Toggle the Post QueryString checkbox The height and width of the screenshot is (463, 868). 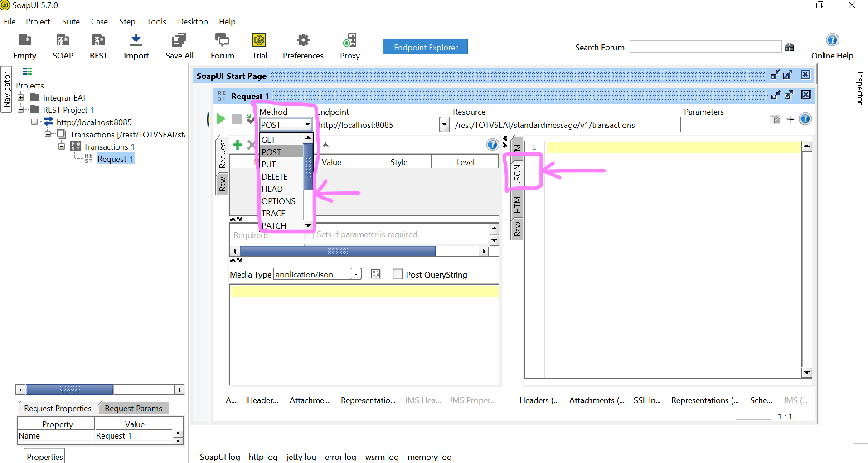(398, 274)
